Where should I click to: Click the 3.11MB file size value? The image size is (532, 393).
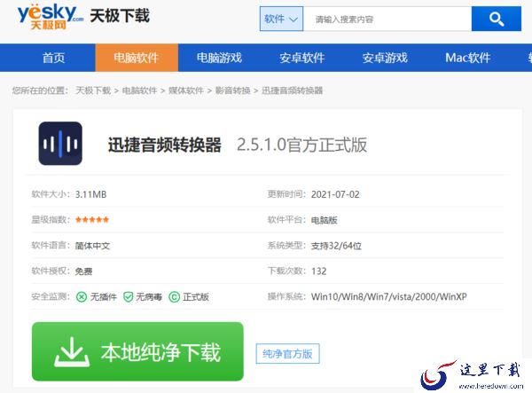coord(90,194)
